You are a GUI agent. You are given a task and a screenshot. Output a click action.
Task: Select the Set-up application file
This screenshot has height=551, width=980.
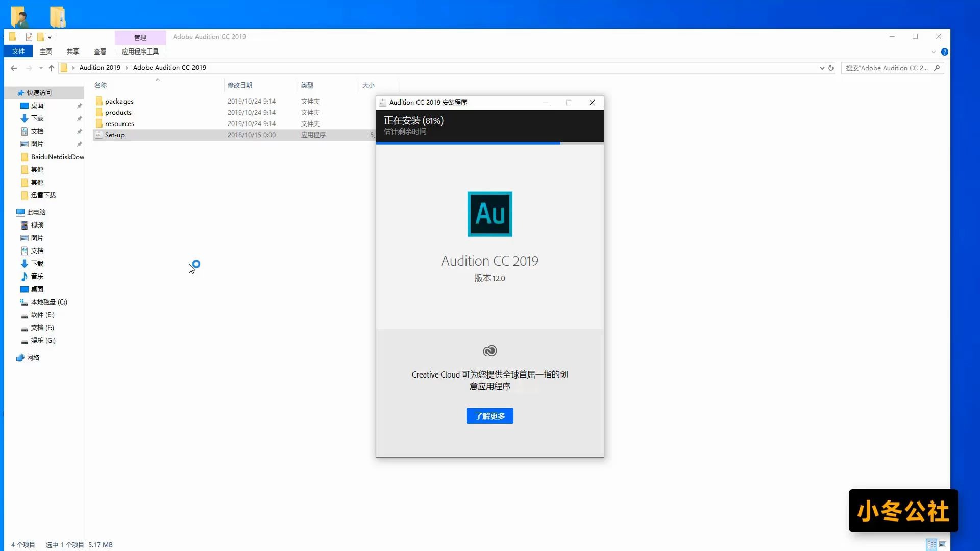[115, 135]
